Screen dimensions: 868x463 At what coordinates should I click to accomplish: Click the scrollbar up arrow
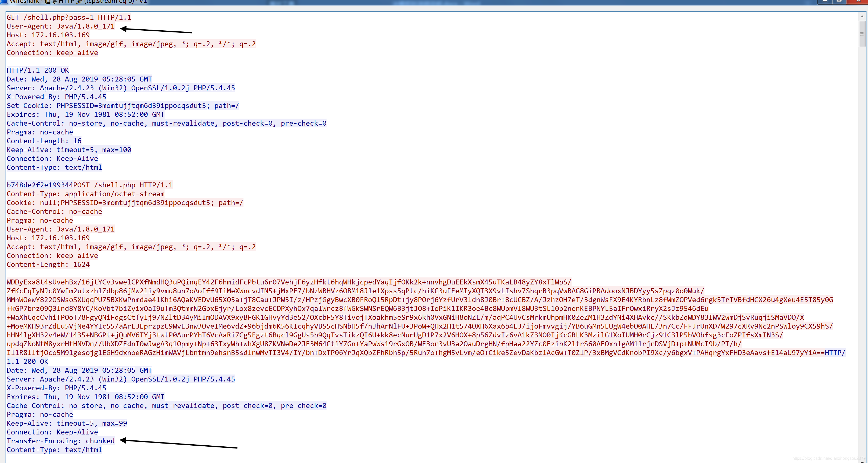862,16
